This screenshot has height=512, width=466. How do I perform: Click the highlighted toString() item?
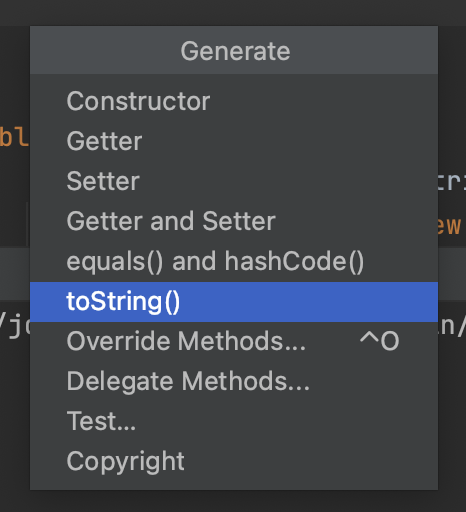(234, 302)
